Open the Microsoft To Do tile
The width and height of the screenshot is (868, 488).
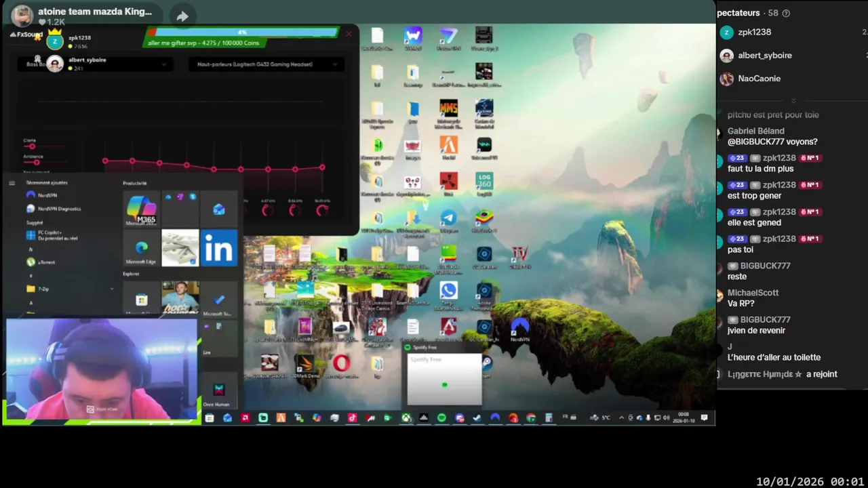(x=218, y=300)
